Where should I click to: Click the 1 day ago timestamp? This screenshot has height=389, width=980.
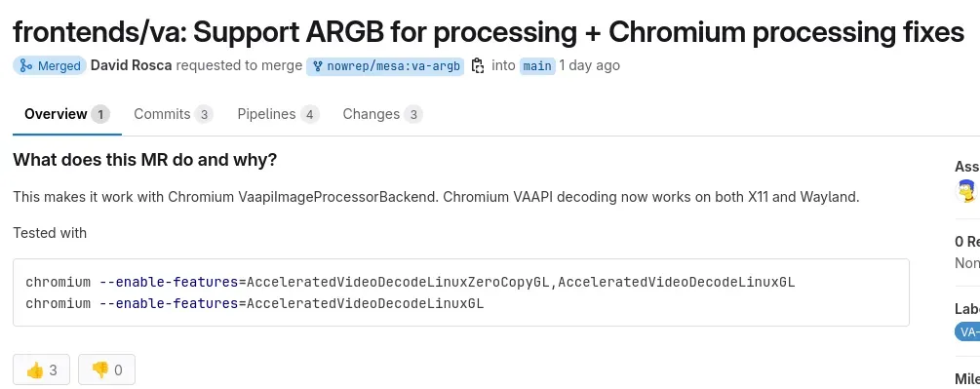589,65
